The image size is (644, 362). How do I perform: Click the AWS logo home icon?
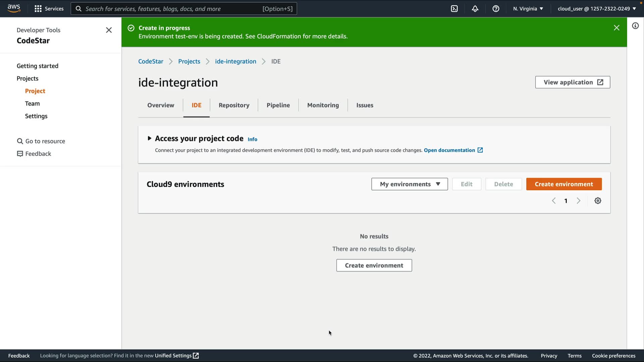pyautogui.click(x=14, y=8)
